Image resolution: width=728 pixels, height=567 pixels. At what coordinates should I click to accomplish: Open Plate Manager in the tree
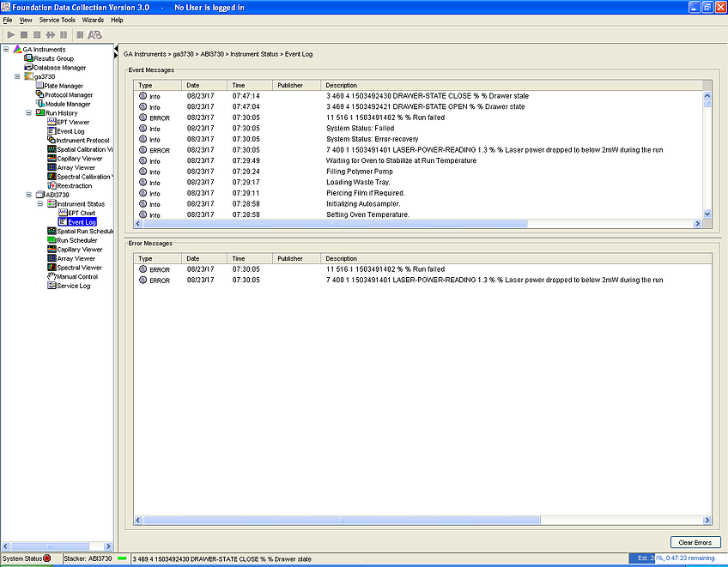(64, 86)
